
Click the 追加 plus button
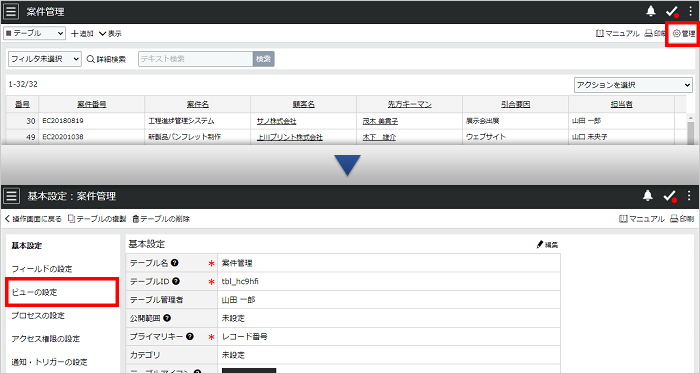82,33
